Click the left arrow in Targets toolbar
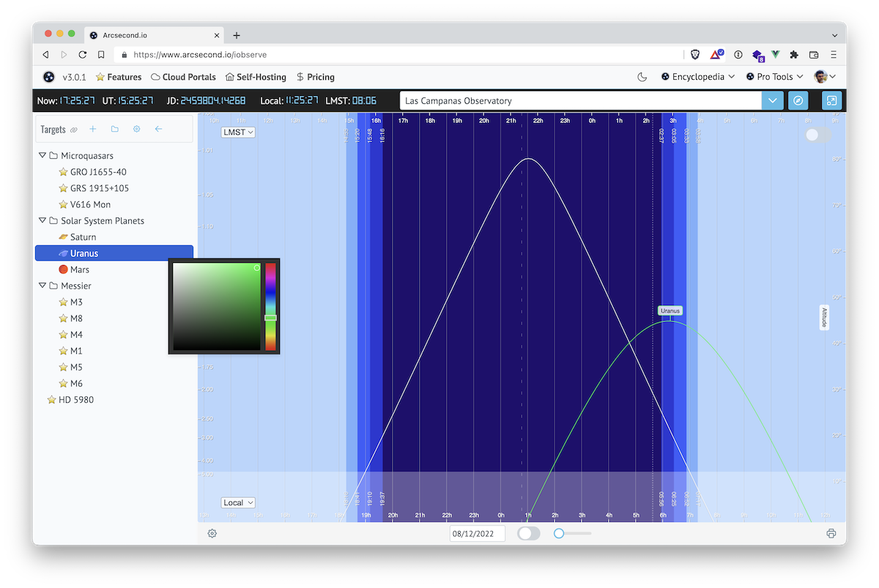Screen dimensions: 879x588 click(158, 129)
